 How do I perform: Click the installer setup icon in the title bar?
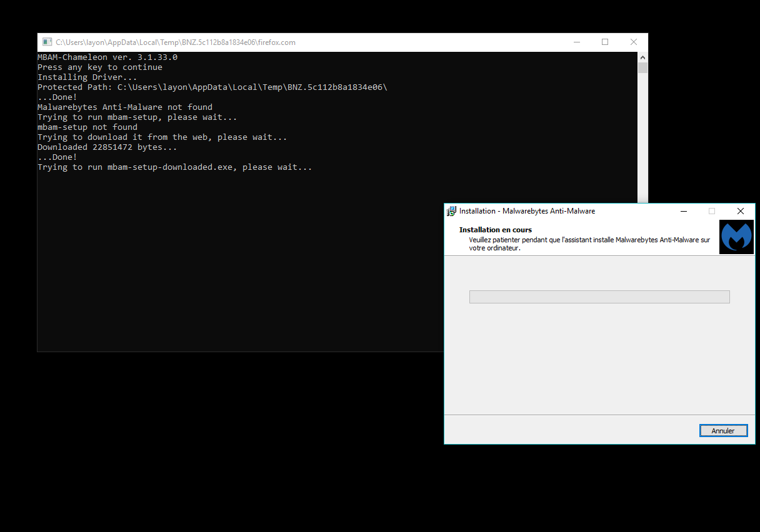tap(451, 211)
